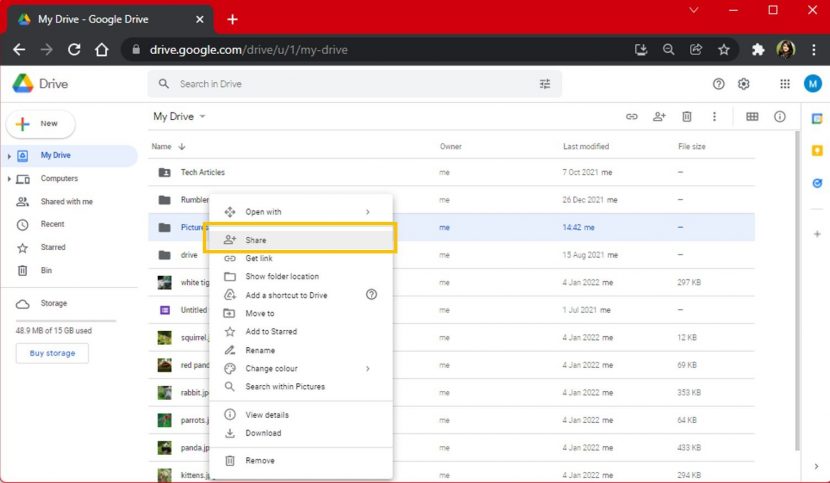Image resolution: width=830 pixels, height=483 pixels.
Task: Open search options filter icon
Action: [545, 84]
